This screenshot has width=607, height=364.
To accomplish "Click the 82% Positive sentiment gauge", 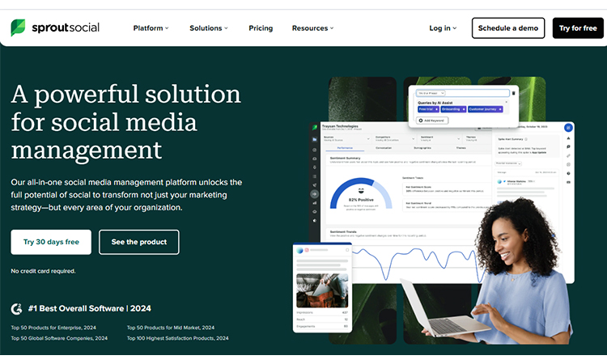I will tap(361, 194).
